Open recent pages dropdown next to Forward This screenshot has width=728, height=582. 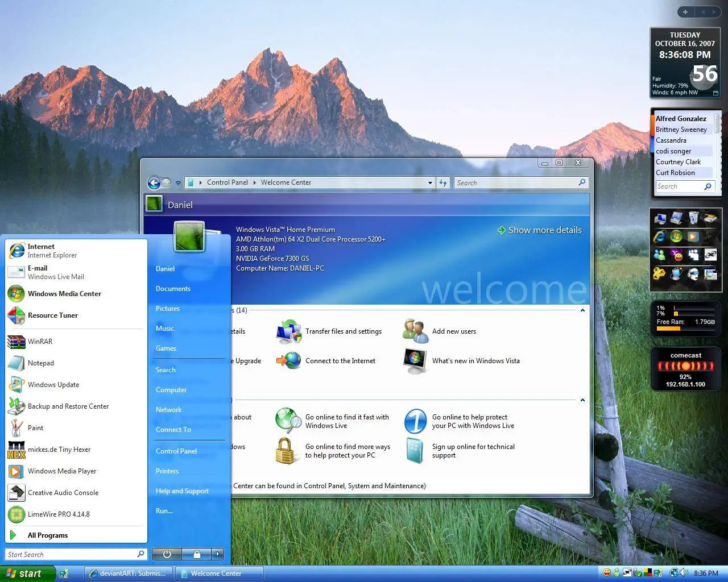click(178, 183)
